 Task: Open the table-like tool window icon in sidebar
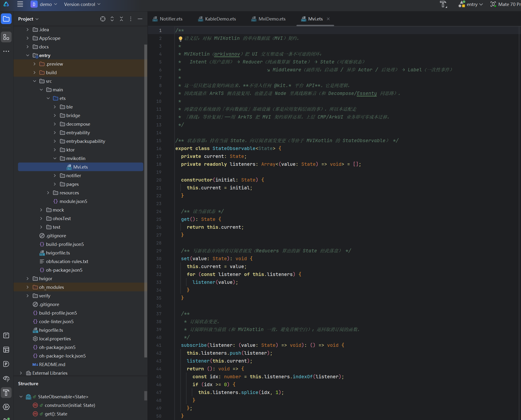[6, 350]
